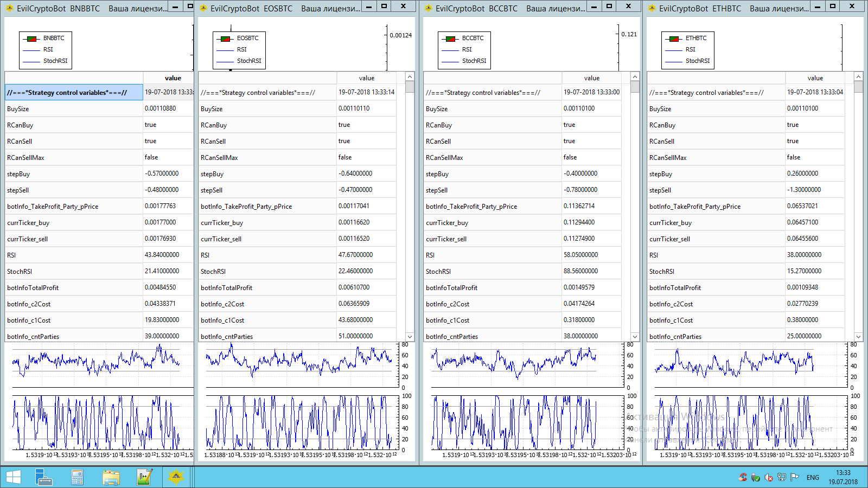Click the botInfo_TakeProfit_Party_pPrice label in the BCCBTC window
868x488 pixels.
471,207
